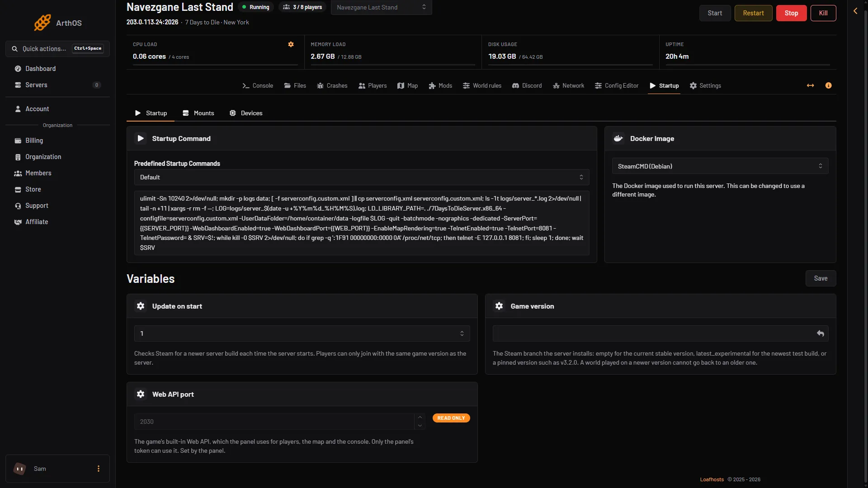Click the ArthOS wheat logo

coord(42,23)
